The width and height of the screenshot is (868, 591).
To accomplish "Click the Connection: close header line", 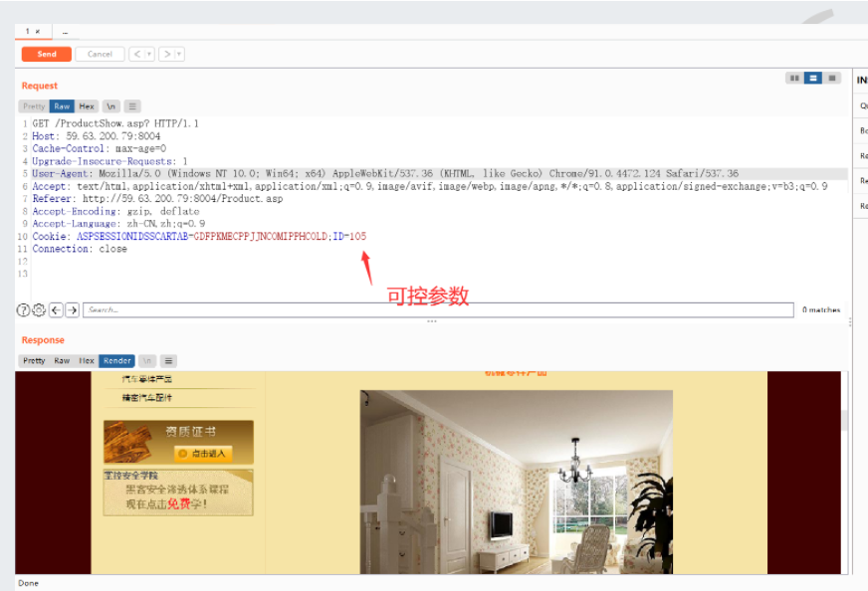I will point(80,249).
